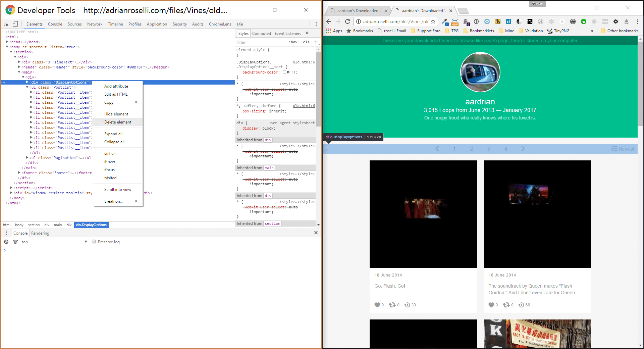Click the clear console icon

pos(6,242)
